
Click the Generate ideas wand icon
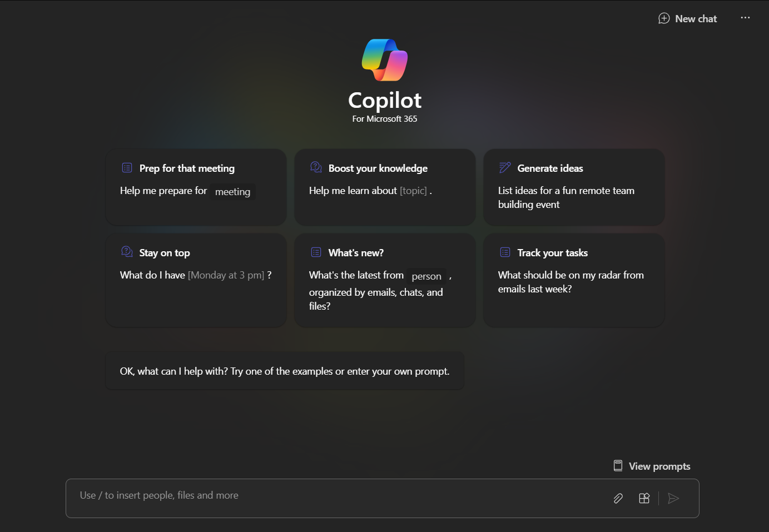[x=504, y=167]
